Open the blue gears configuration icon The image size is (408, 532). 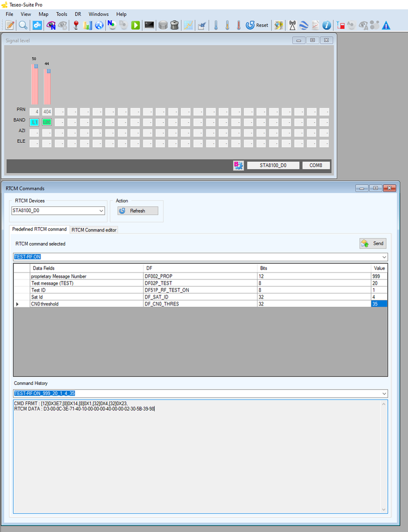37,25
